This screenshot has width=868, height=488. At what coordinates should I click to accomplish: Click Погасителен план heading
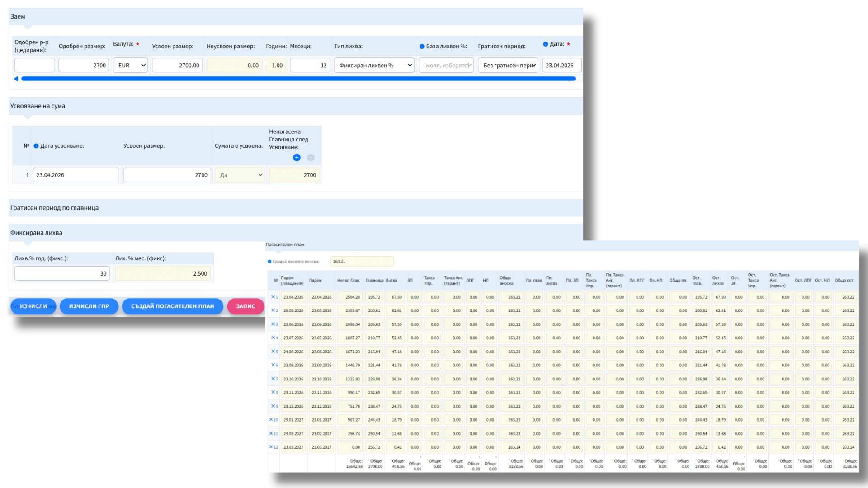[x=285, y=244]
